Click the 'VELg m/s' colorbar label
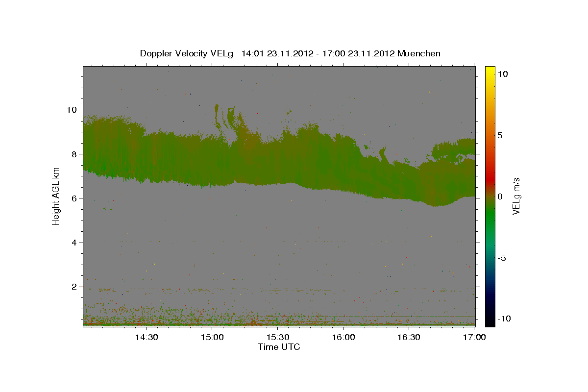This screenshot has width=588, height=392. click(x=516, y=197)
